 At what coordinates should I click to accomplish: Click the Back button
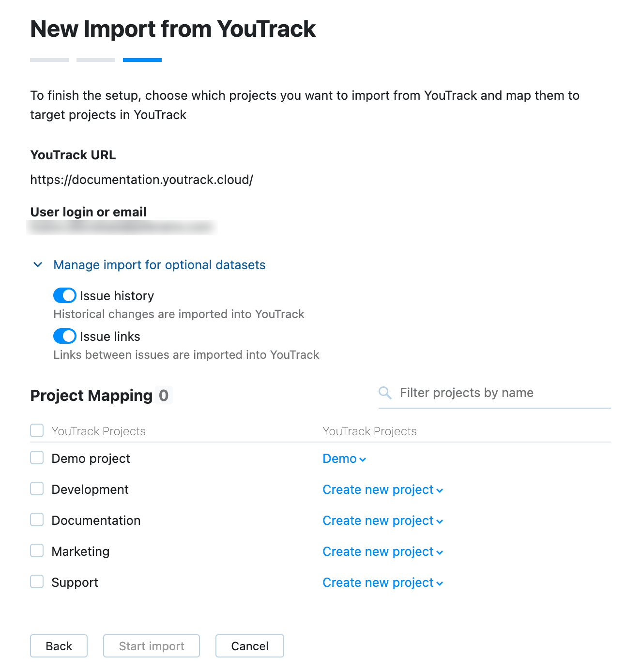click(x=59, y=646)
